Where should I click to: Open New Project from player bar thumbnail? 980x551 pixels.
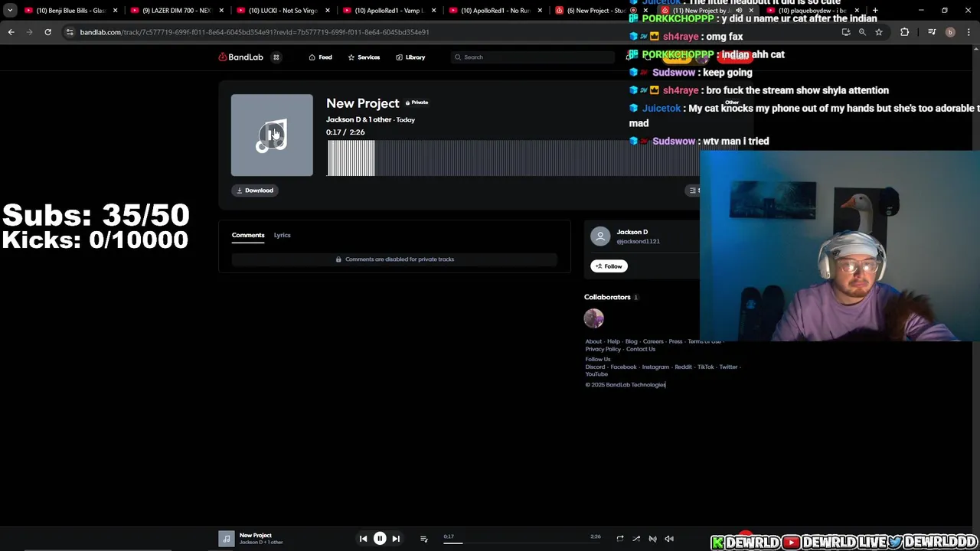[227, 539]
